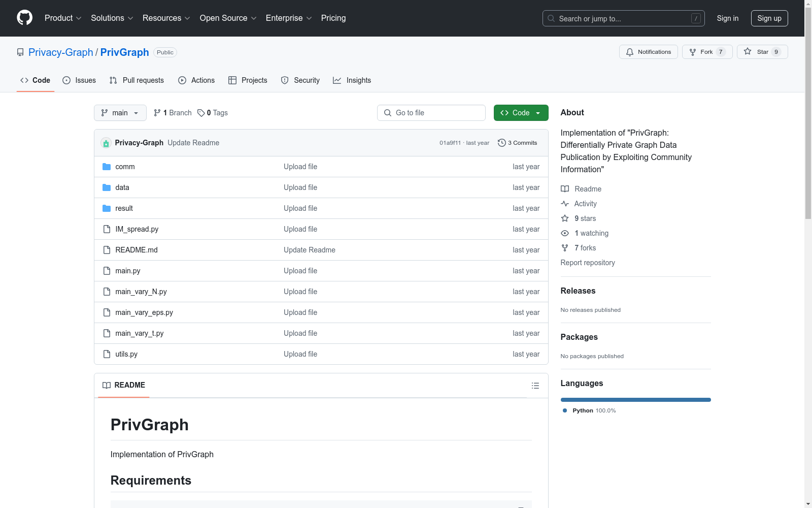Click the Packages heading link
Screen dimensions: 812x508
(x=579, y=337)
